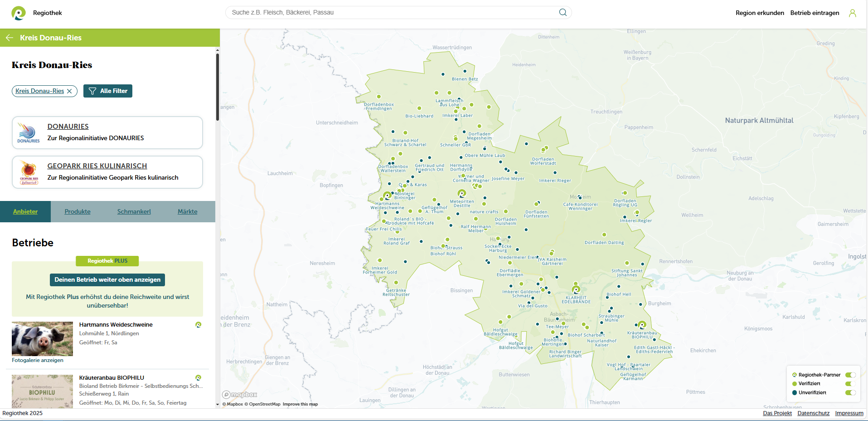Open Kräuteranbau BIOPHILU listing title
This screenshot has width=868, height=421.
[x=112, y=378]
